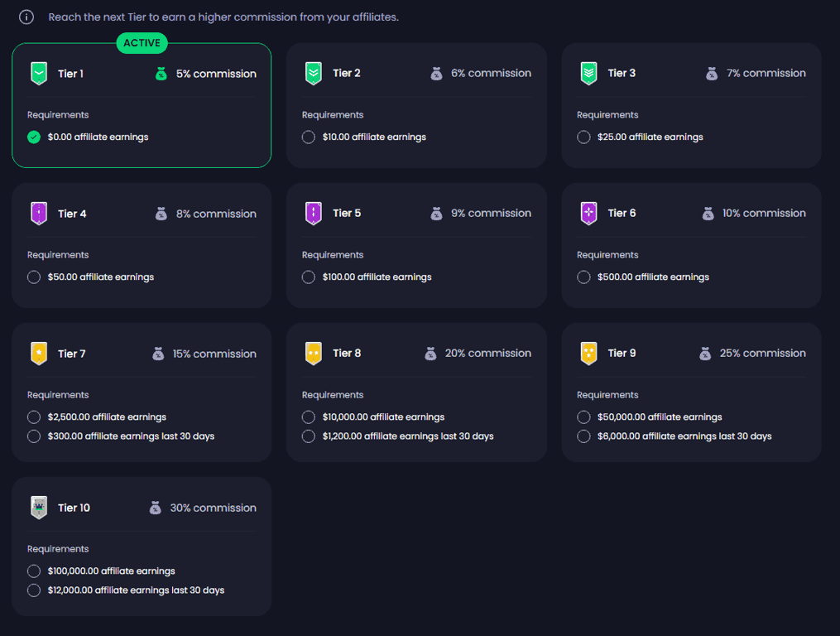This screenshot has width=840, height=636.
Task: Click the silver Tier 10 badge icon
Action: pyautogui.click(x=39, y=508)
